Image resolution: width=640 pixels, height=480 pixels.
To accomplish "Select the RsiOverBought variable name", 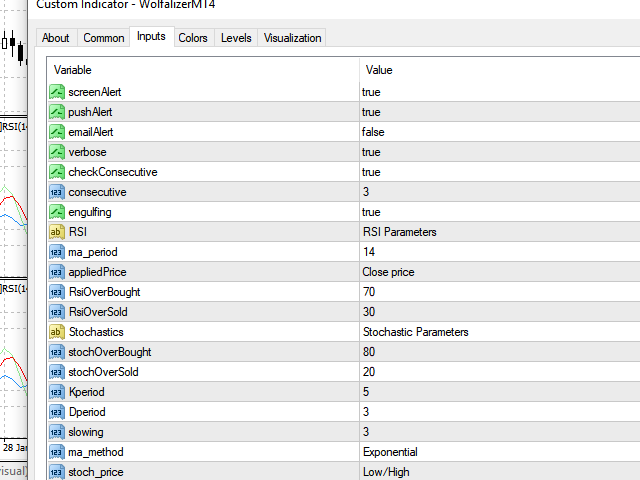I will pos(104,292).
